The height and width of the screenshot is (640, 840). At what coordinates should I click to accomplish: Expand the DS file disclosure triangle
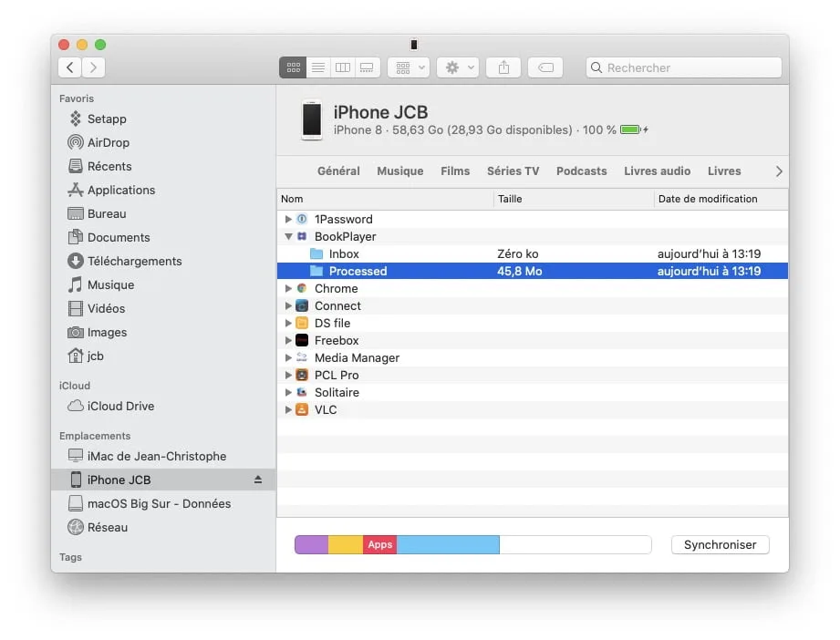pos(288,323)
